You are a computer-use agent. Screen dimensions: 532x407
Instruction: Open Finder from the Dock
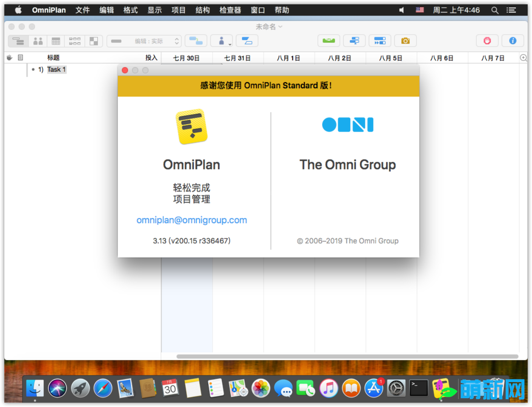point(35,388)
